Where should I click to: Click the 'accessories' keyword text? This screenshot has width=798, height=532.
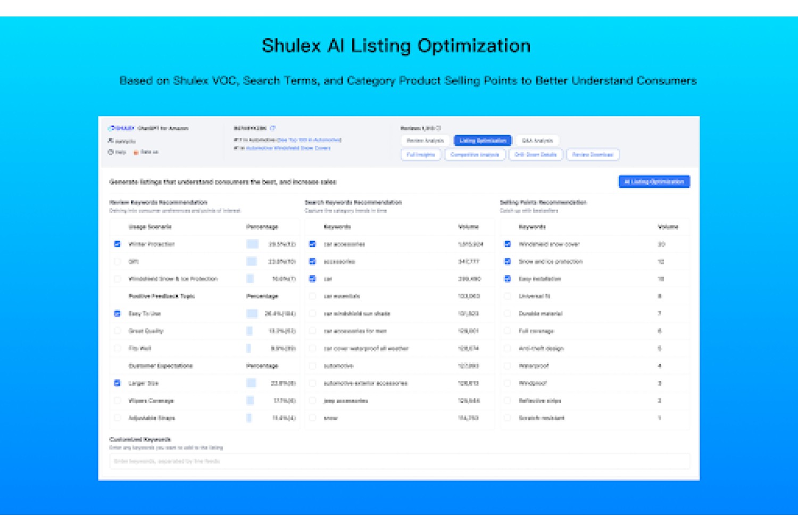pyautogui.click(x=339, y=261)
